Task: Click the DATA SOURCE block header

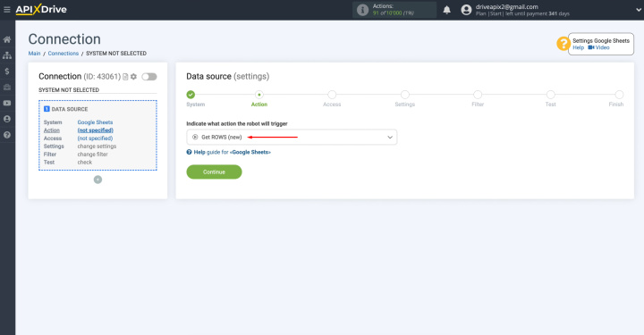Action: click(x=65, y=109)
